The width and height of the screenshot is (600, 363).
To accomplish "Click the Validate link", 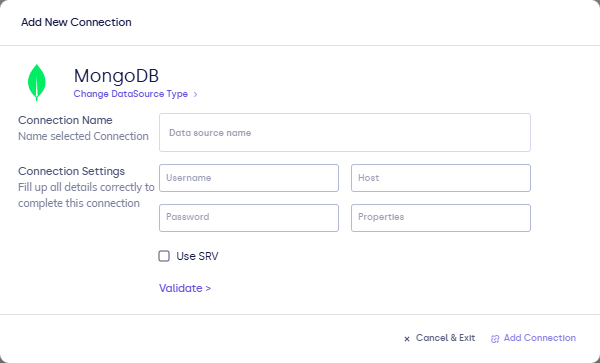I will point(185,288).
